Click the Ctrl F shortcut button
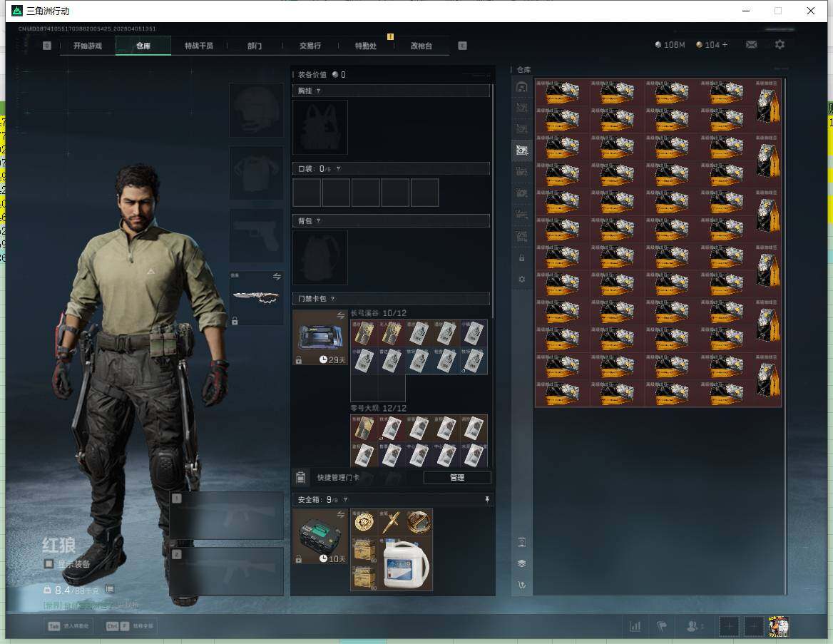Image resolution: width=833 pixels, height=644 pixels. 130,626
